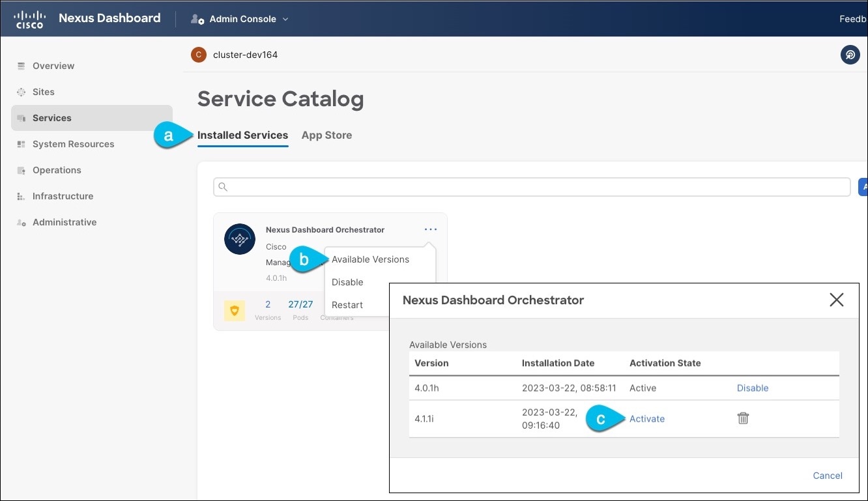Click the System Resources sidebar icon
This screenshot has height=501, width=868.
[x=22, y=144]
